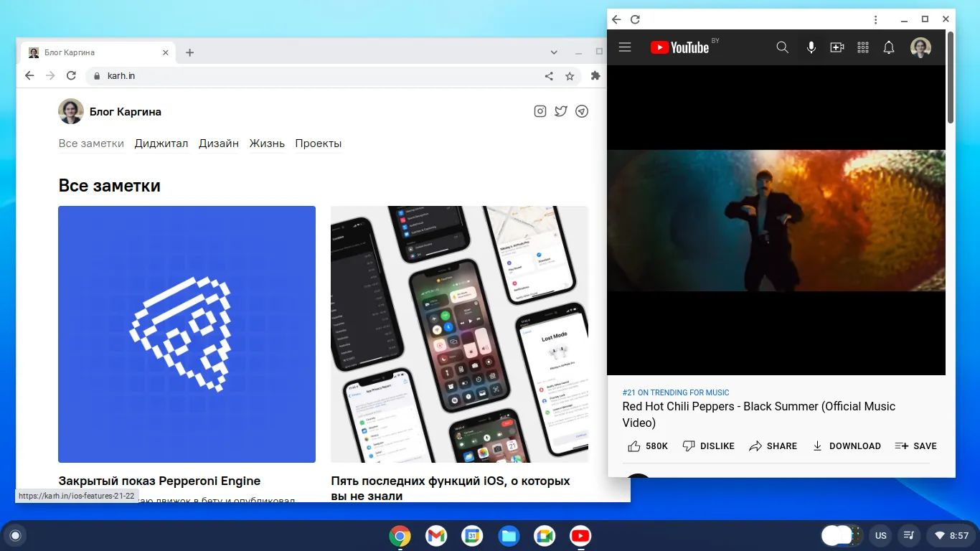
Task: Open YouTube window three-dot menu
Action: pyautogui.click(x=876, y=19)
